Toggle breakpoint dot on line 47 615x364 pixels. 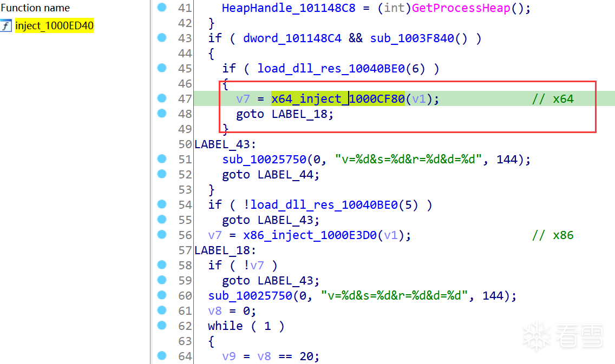[x=161, y=98]
